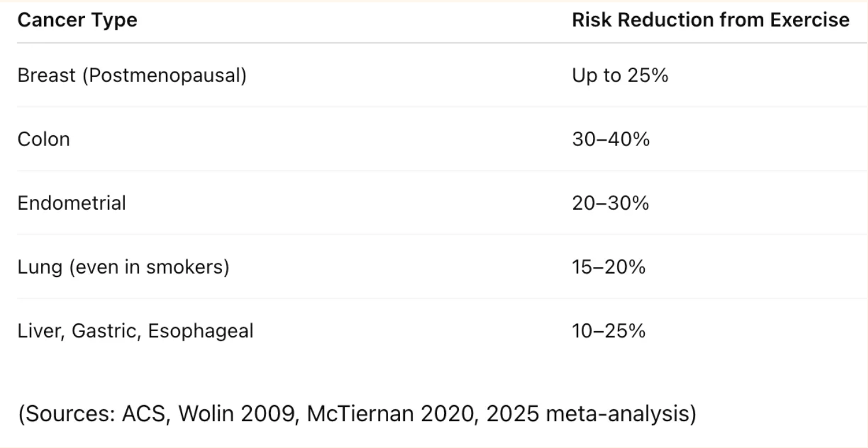Click the word Esophageal in the table

(201, 331)
